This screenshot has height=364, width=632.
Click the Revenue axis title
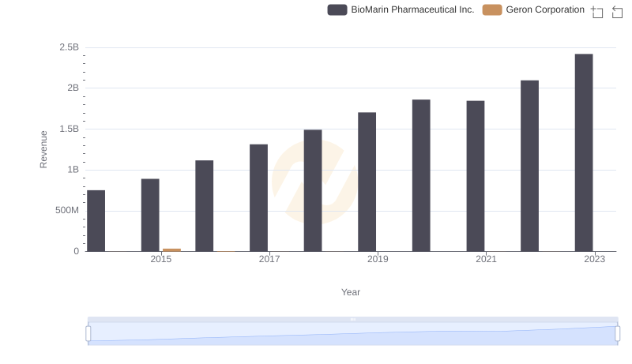[x=43, y=149]
